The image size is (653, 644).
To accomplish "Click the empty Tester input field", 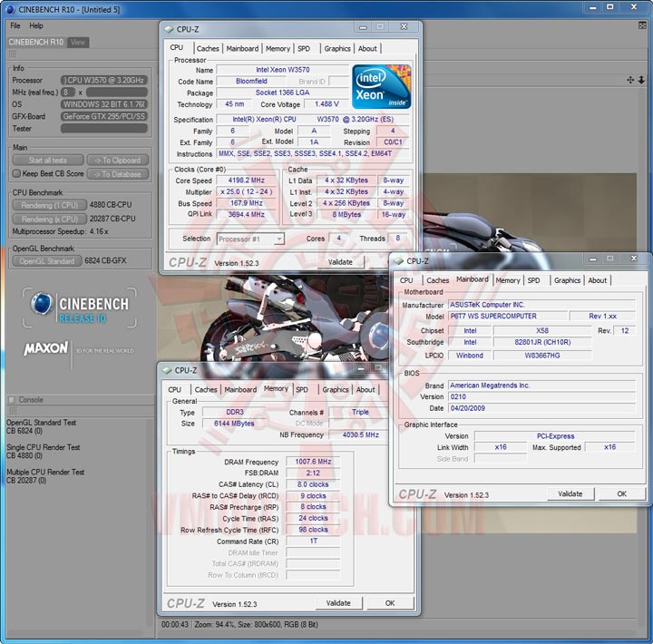I will (104, 128).
